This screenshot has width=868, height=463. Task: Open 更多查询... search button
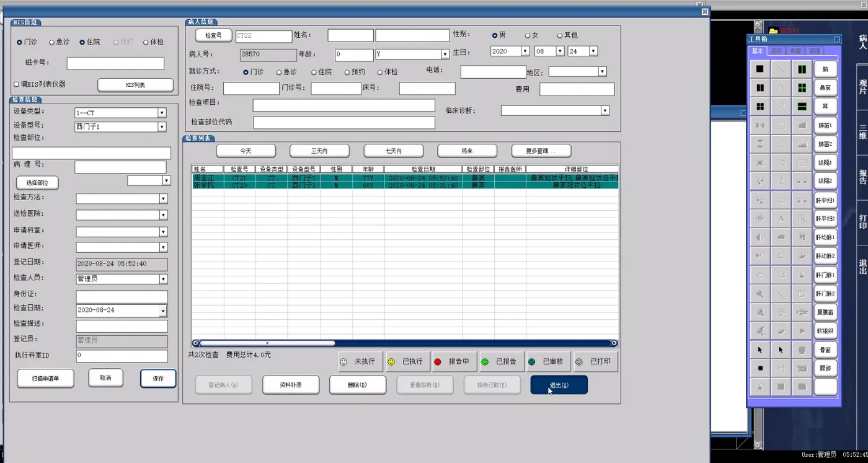[x=541, y=151]
